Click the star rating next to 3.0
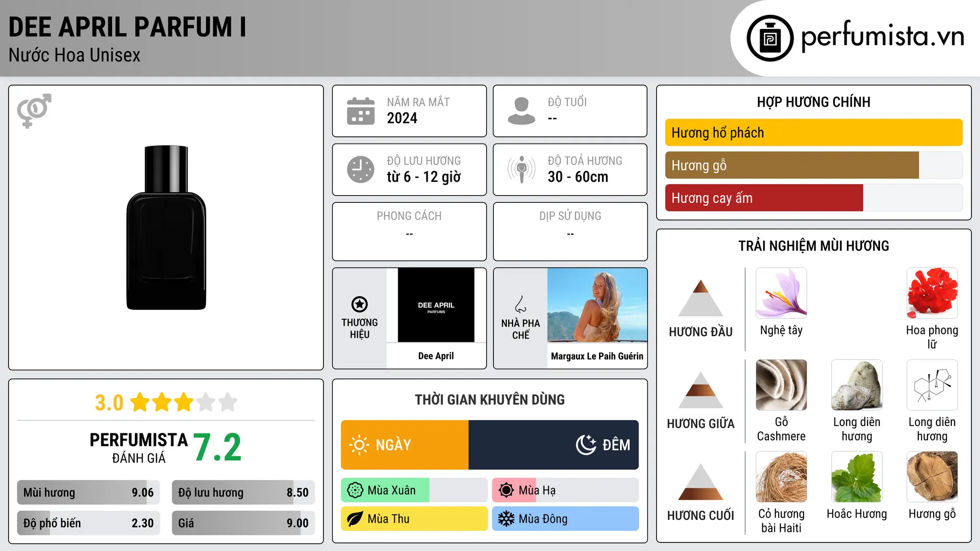The image size is (980, 551). tap(184, 402)
